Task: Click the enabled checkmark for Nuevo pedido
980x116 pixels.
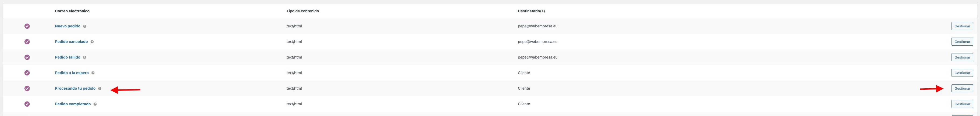Action: 27,26
